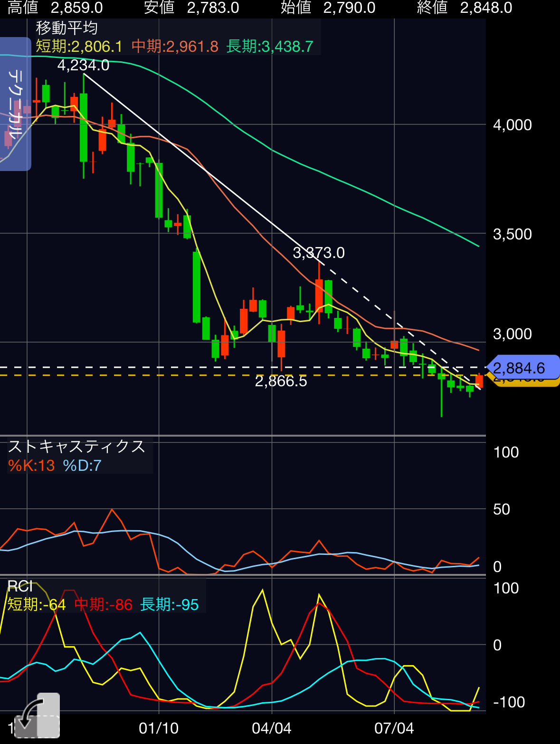560x744 pixels.
Task: Select the 長期:3,438.7 moving average label
Action: point(270,47)
